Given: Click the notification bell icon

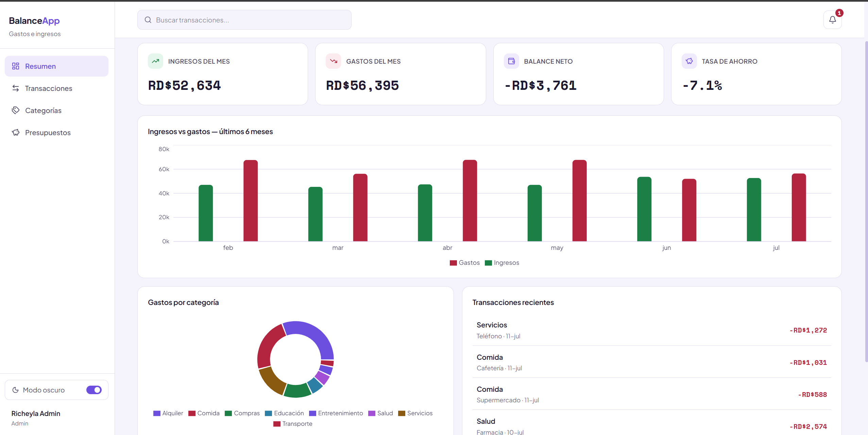Looking at the screenshot, I should pyautogui.click(x=832, y=20).
